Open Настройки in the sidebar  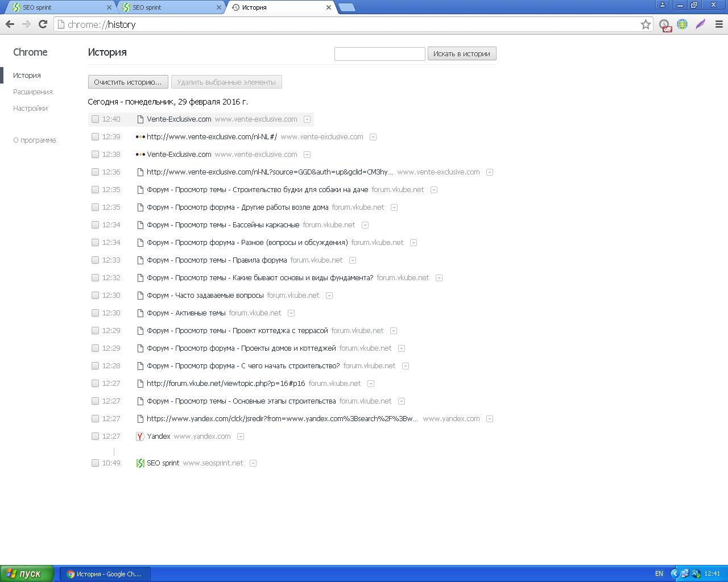(x=30, y=108)
